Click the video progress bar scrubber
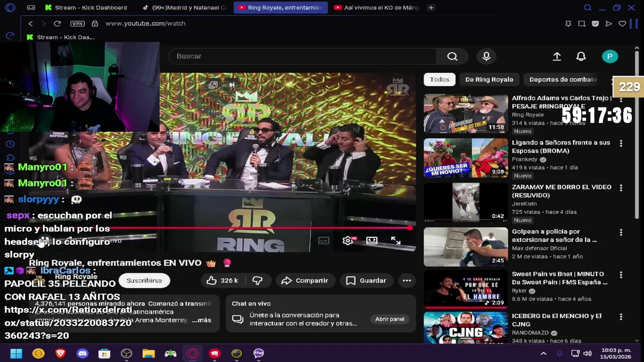This screenshot has height=362, width=644. point(411,228)
